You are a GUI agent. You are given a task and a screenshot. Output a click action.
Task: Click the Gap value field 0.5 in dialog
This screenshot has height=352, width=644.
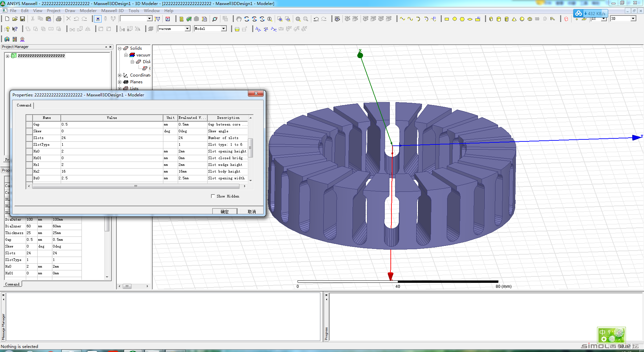[112, 125]
